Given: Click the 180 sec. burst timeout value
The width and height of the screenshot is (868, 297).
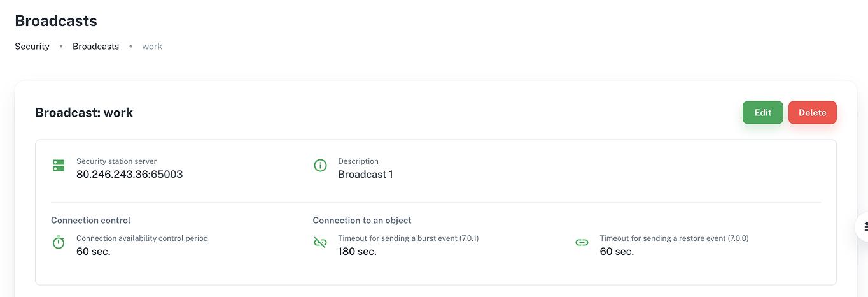Looking at the screenshot, I should [357, 251].
